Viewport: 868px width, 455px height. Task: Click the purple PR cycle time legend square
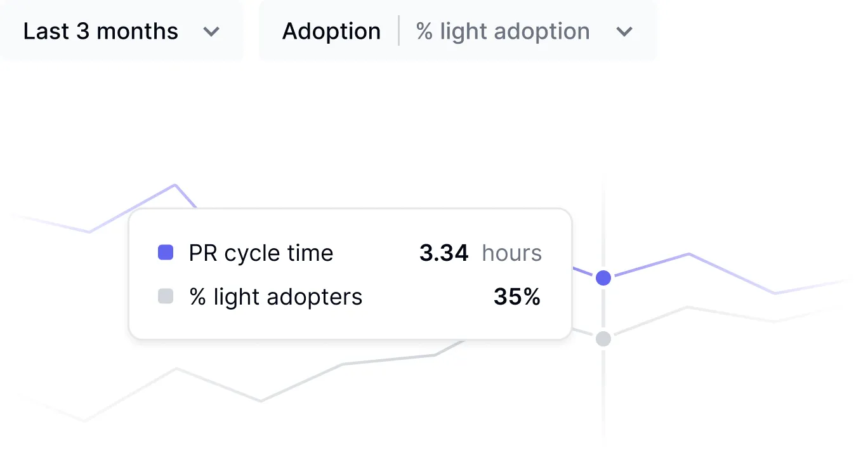point(166,253)
